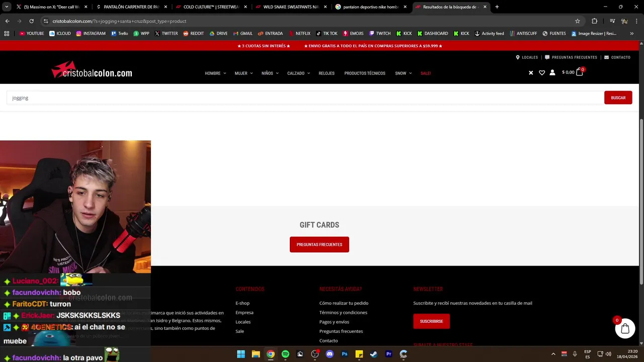Open footer E-shop link
The height and width of the screenshot is (362, 644).
coord(243,303)
